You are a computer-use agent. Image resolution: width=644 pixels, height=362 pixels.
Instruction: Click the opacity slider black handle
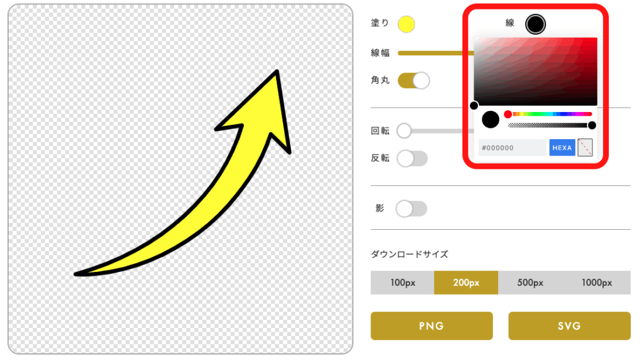[x=592, y=125]
